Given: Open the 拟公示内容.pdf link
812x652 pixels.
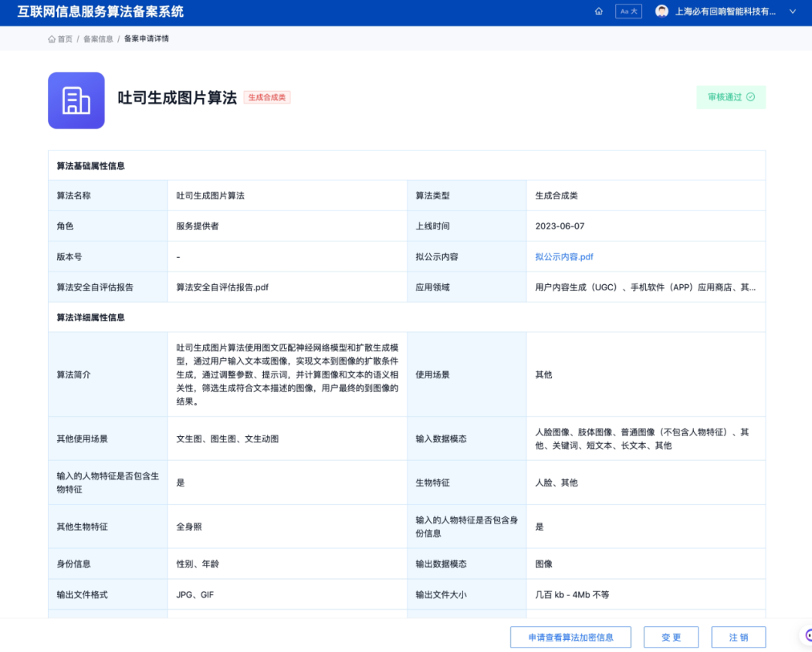Looking at the screenshot, I should point(564,256).
